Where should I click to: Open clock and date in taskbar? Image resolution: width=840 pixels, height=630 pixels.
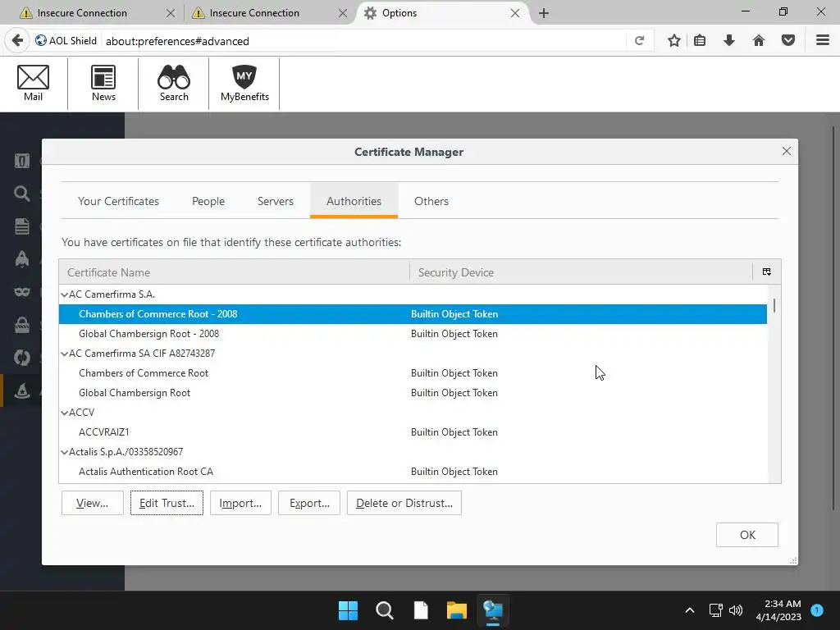pyautogui.click(x=778, y=610)
